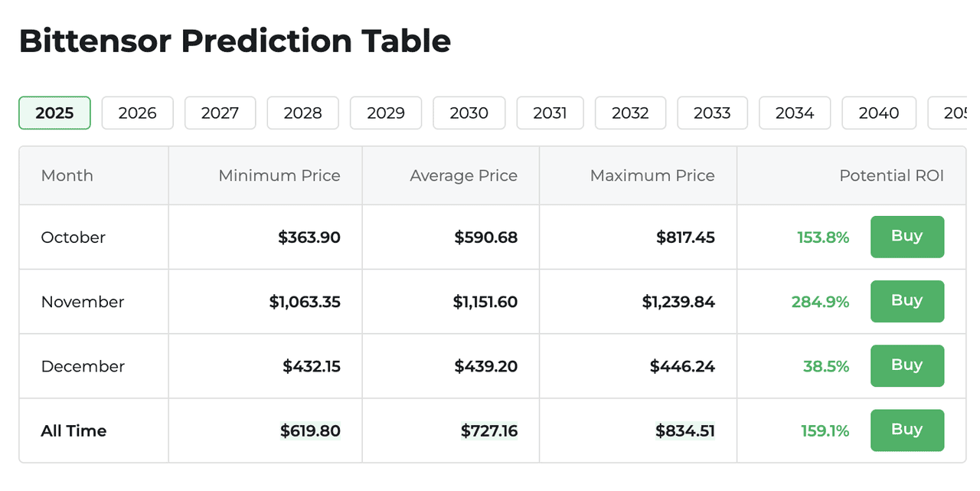Select the partially visible rightmost year tab

tap(951, 113)
